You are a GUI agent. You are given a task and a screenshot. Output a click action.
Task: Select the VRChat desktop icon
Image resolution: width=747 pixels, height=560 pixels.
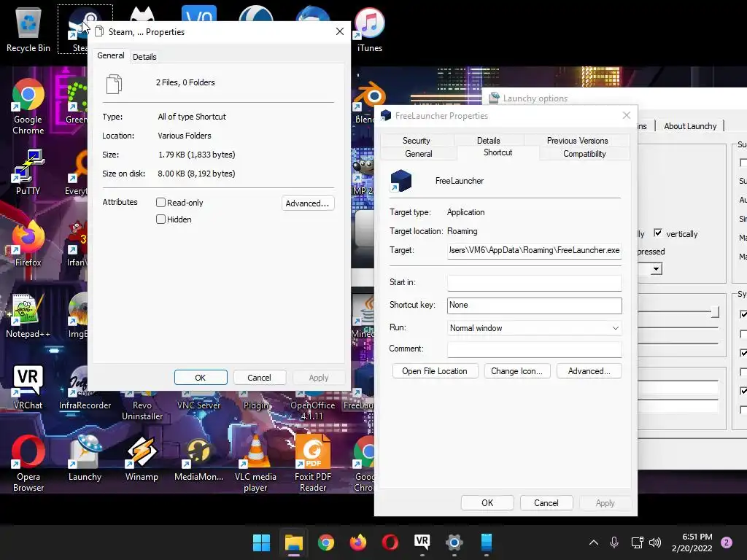28,386
